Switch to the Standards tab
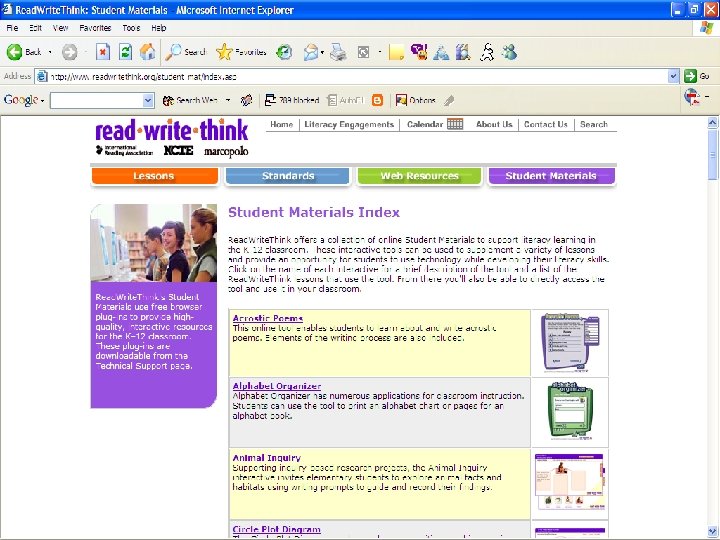The height and width of the screenshot is (540, 720). pyautogui.click(x=287, y=176)
